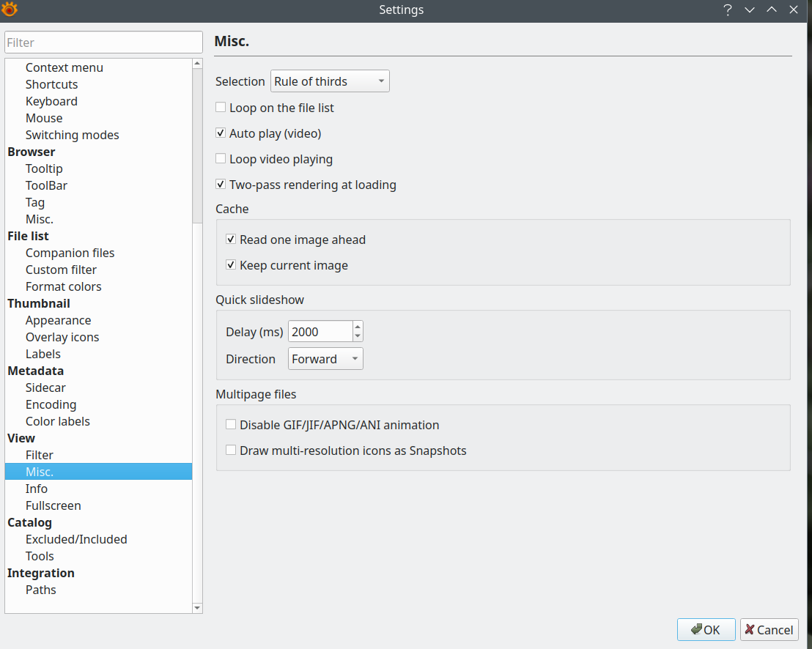
Task: Enable Loop on the file list
Action: [221, 108]
